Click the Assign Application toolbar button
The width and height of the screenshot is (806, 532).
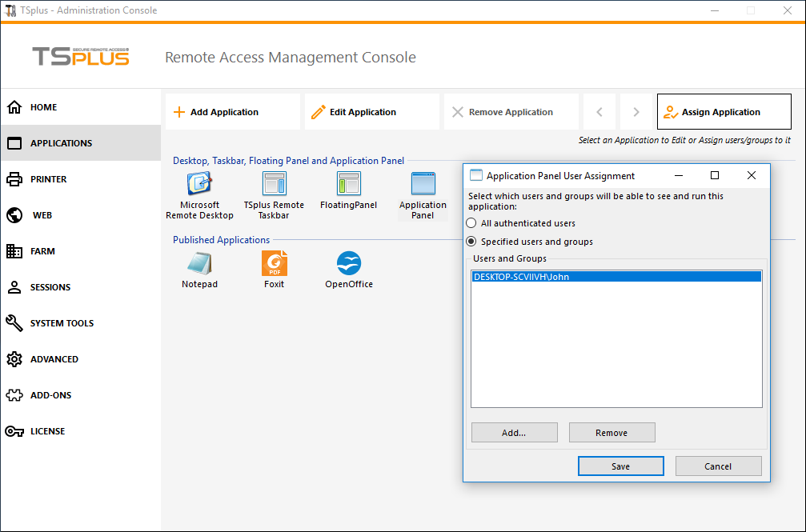click(x=724, y=112)
